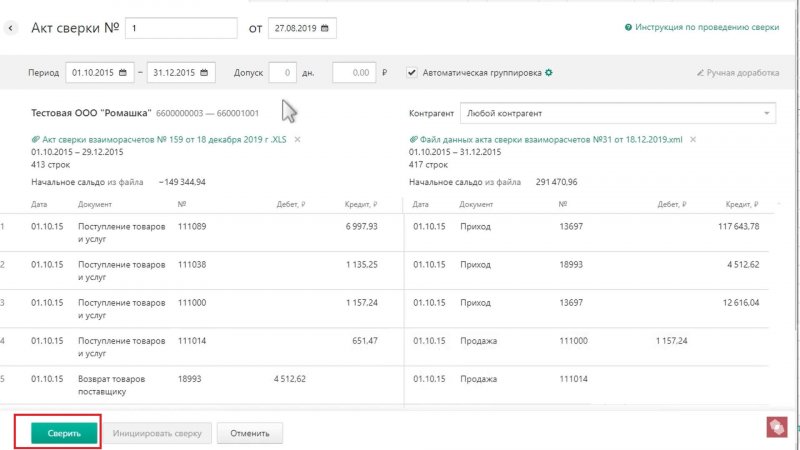Image resolution: width=800 pixels, height=450 pixels.
Task: Open calendar for period end date 31.12.2015
Action: point(204,73)
